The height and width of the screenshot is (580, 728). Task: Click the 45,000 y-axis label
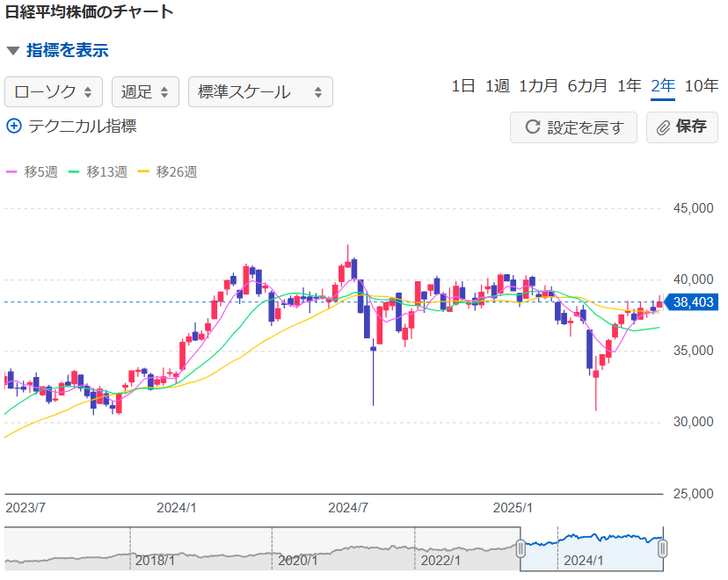tap(693, 208)
